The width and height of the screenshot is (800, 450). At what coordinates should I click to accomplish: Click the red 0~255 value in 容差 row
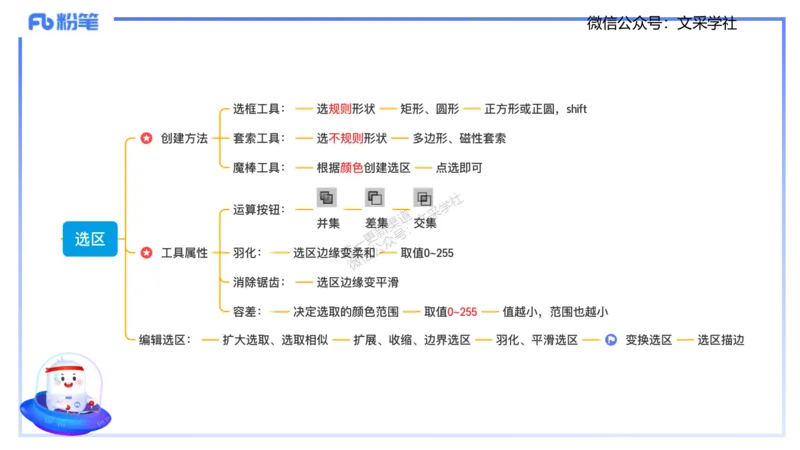[x=462, y=312]
